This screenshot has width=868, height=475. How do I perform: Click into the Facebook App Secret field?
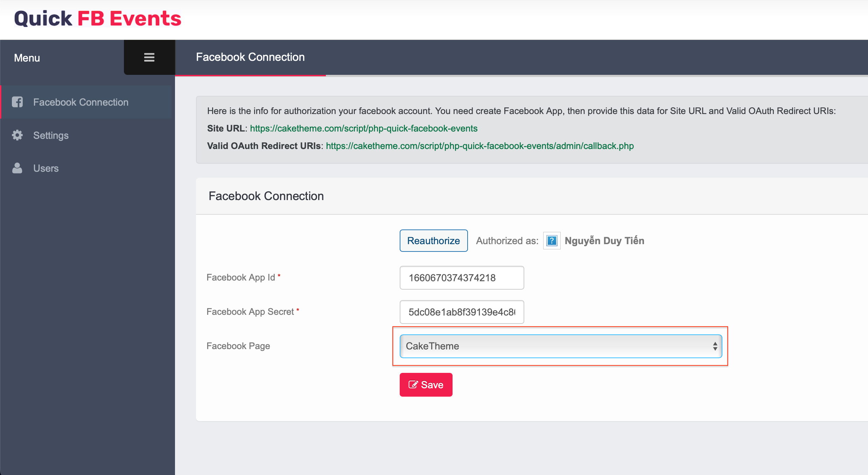(461, 312)
